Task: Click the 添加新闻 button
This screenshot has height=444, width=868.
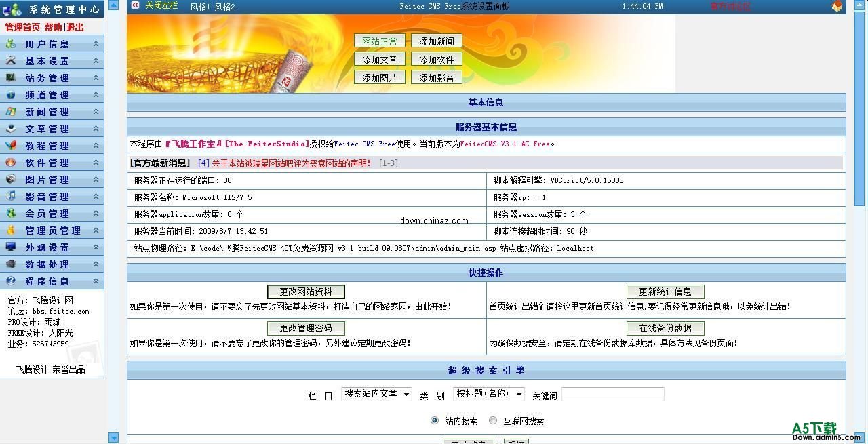Action: point(437,41)
